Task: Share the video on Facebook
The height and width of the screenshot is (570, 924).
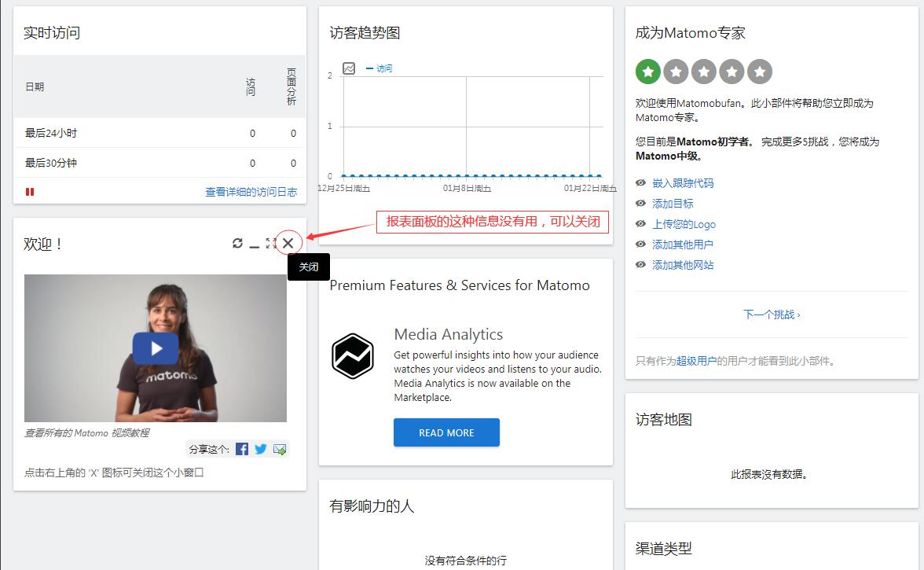Action: 242,449
